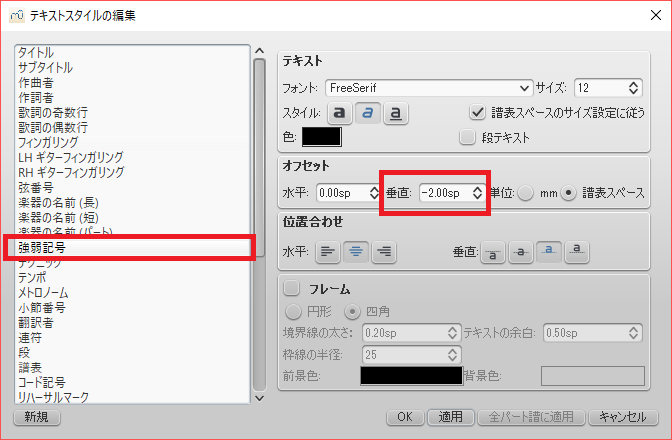
Task: Select LH ギターフィンガリング style
Action: pos(132,157)
